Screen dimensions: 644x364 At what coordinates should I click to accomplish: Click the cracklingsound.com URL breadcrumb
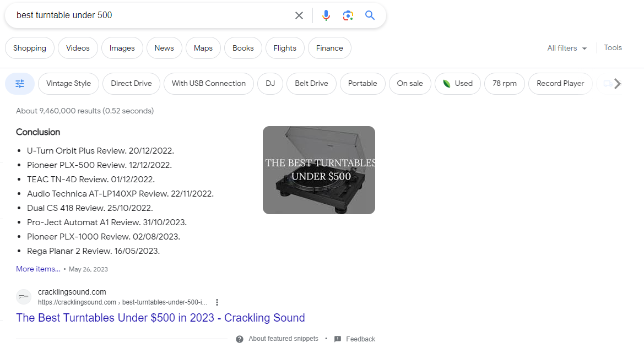point(123,302)
